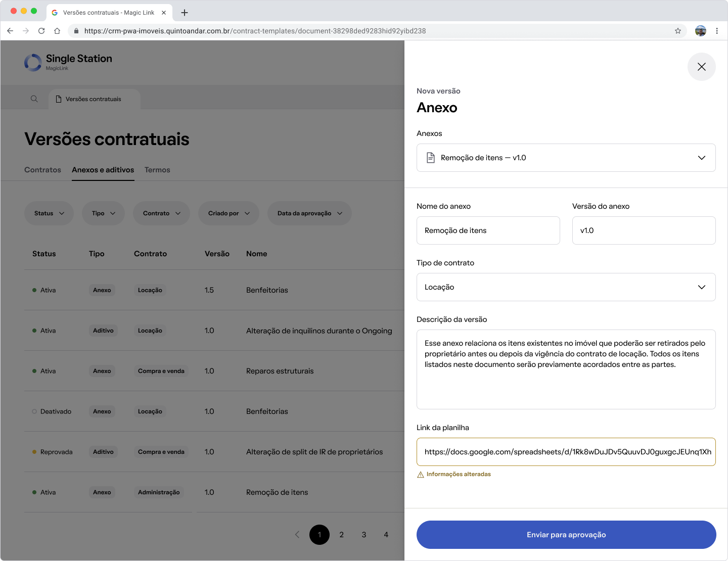728x561 pixels.
Task: Click the Informações alteradas warning text
Action: [459, 474]
